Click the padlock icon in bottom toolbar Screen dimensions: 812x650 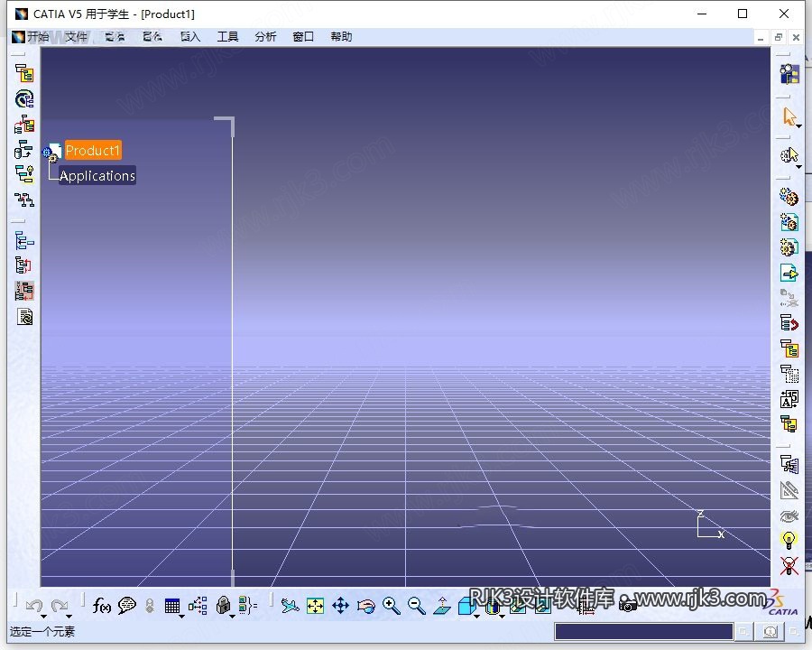[223, 605]
